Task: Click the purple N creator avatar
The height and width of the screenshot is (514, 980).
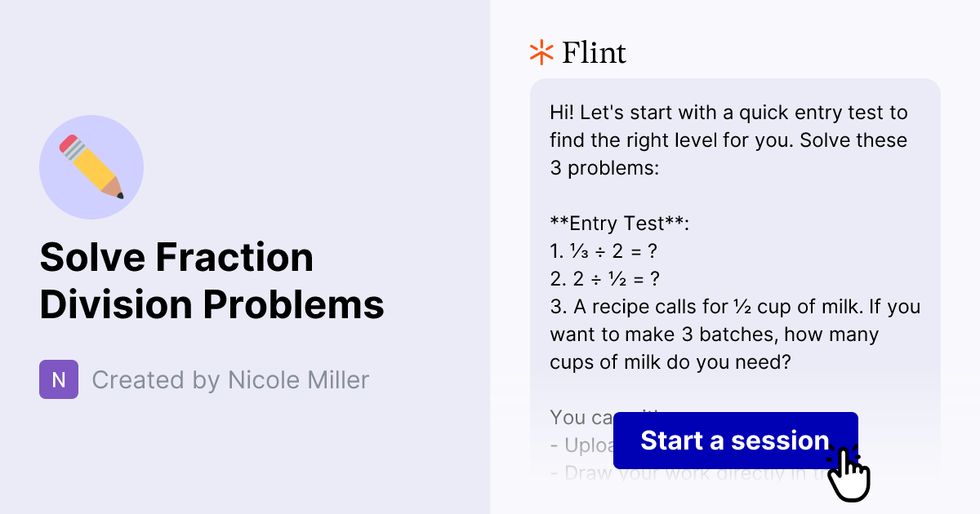Action: (x=58, y=379)
